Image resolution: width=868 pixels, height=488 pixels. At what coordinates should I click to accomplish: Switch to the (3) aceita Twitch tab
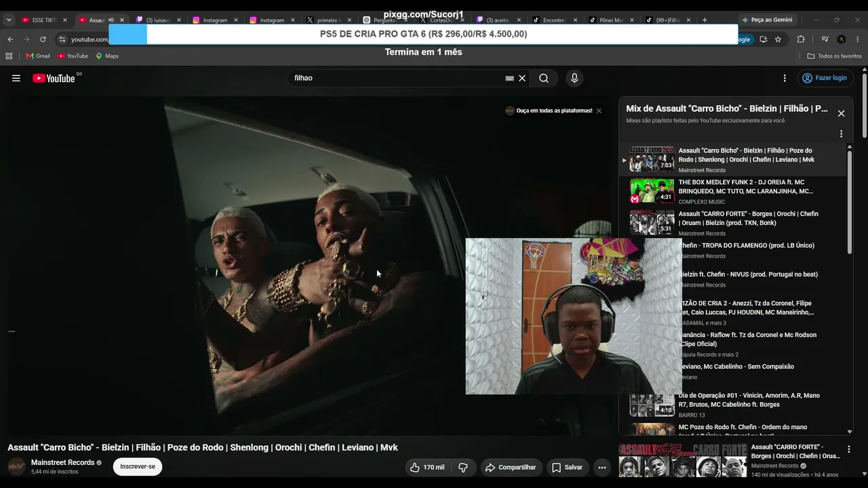(x=499, y=20)
